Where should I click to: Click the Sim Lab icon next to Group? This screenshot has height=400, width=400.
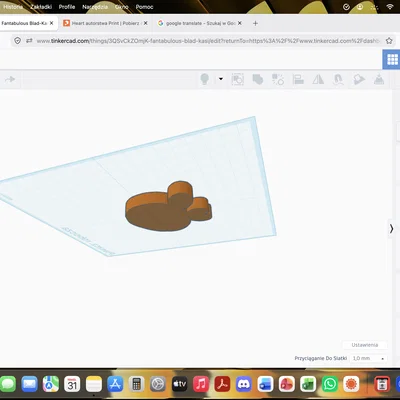pos(237,79)
